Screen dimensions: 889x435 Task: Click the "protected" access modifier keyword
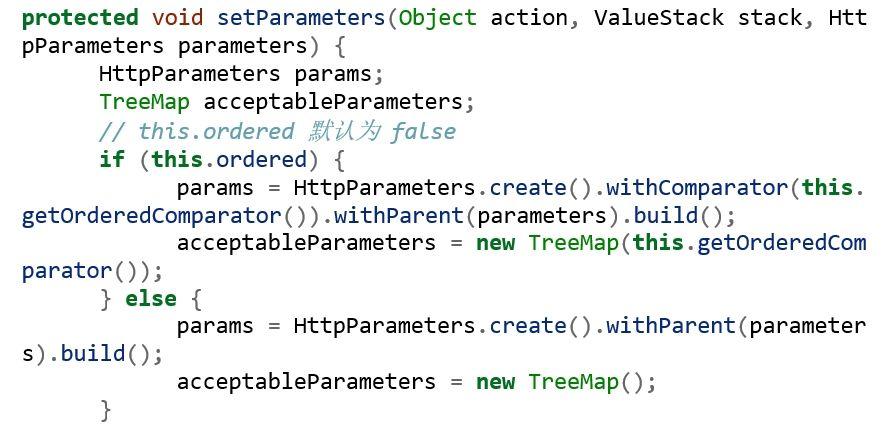[80, 18]
